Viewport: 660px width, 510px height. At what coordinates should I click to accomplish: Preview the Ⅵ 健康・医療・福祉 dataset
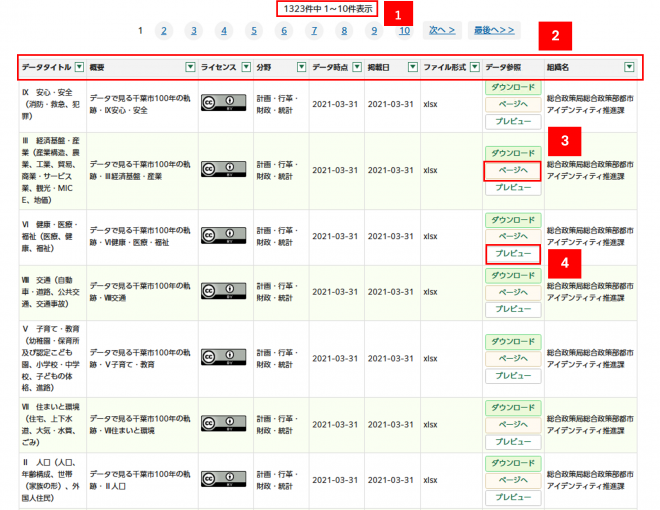coord(513,254)
